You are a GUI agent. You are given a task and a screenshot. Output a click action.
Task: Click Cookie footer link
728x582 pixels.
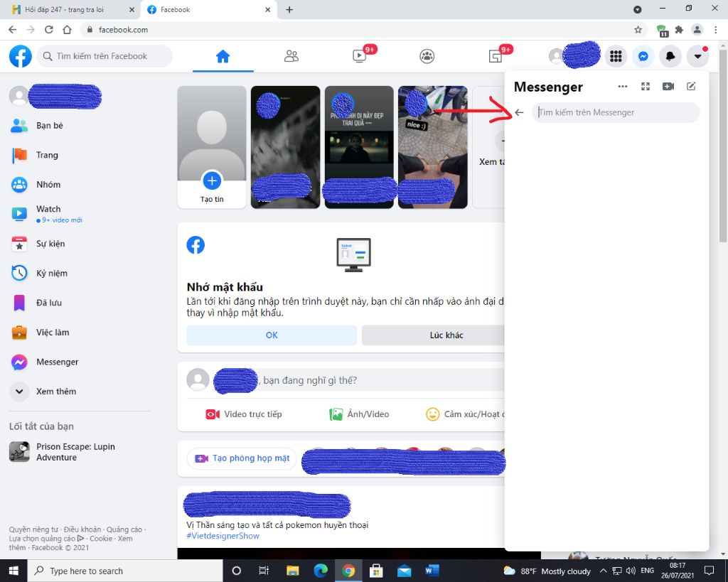[x=101, y=539]
